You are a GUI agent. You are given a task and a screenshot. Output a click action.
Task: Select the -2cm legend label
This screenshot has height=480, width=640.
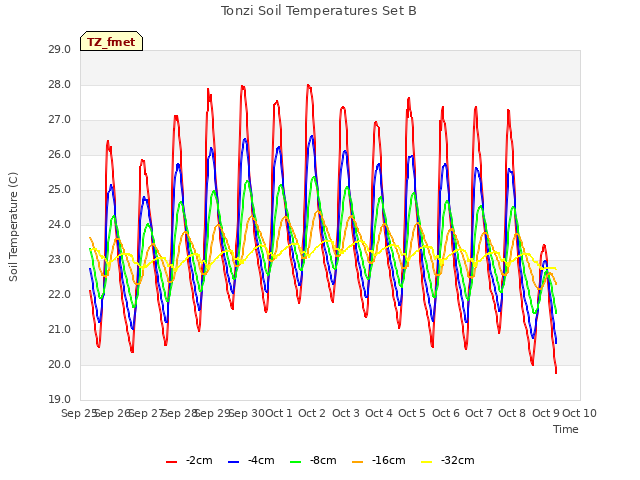[x=199, y=460]
